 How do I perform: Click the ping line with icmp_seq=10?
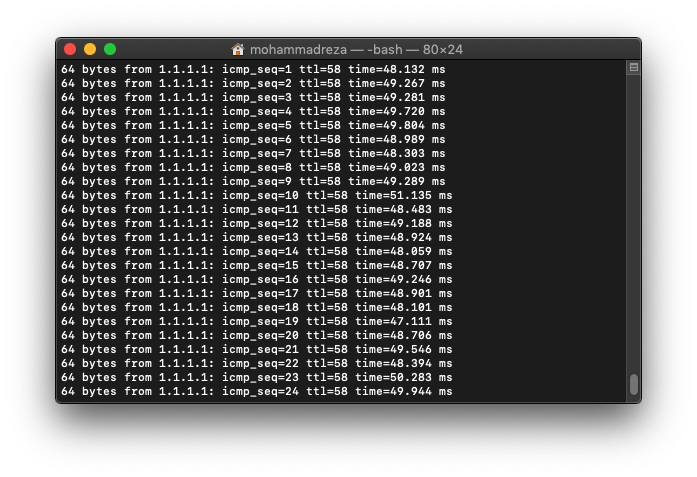click(257, 195)
